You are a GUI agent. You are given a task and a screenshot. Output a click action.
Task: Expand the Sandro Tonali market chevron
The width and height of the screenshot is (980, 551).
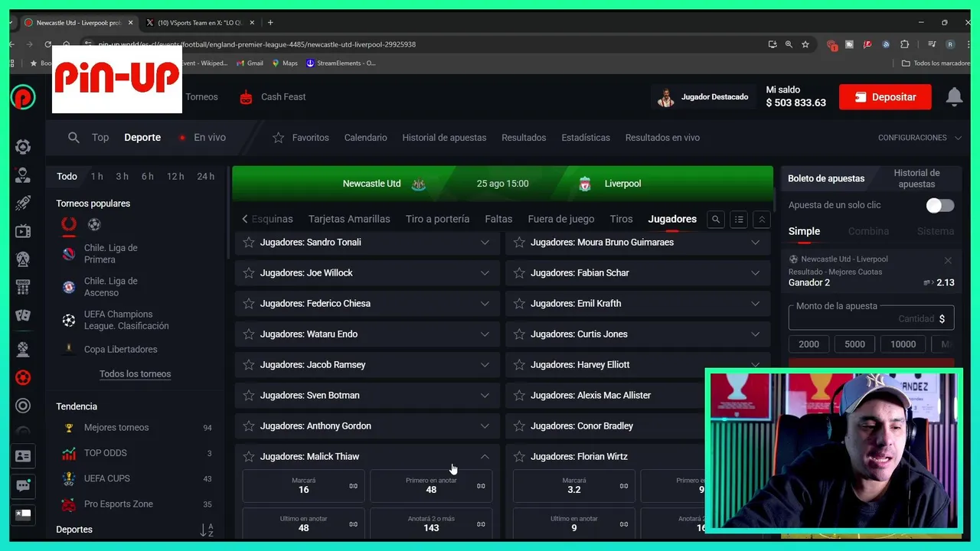[485, 243]
